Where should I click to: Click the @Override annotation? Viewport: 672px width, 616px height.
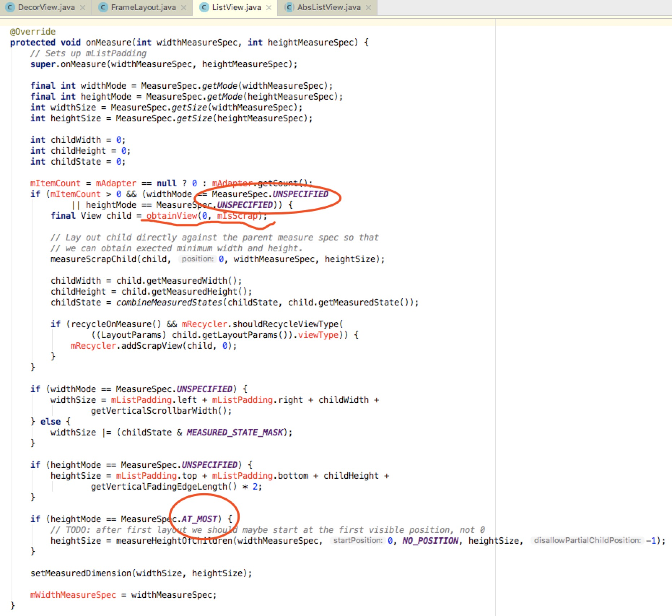pyautogui.click(x=33, y=32)
